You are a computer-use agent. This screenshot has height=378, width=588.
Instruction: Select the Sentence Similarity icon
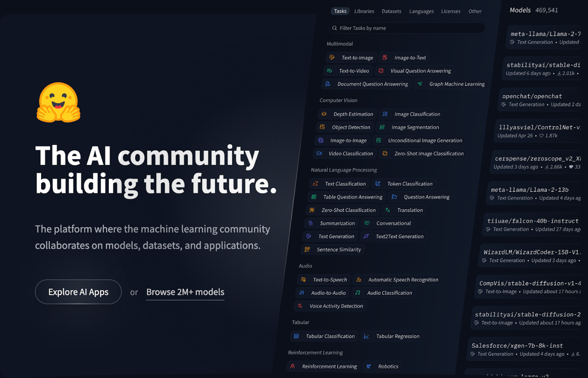pos(307,249)
